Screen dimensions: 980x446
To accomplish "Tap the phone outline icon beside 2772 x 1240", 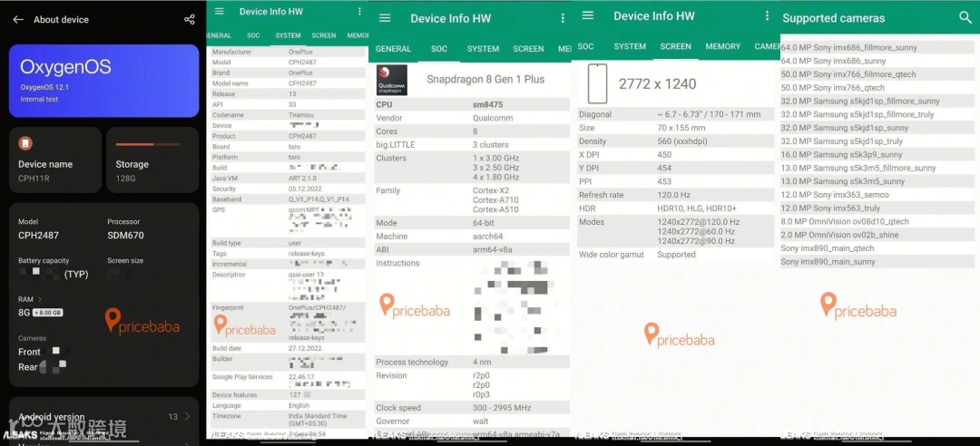I will click(597, 83).
